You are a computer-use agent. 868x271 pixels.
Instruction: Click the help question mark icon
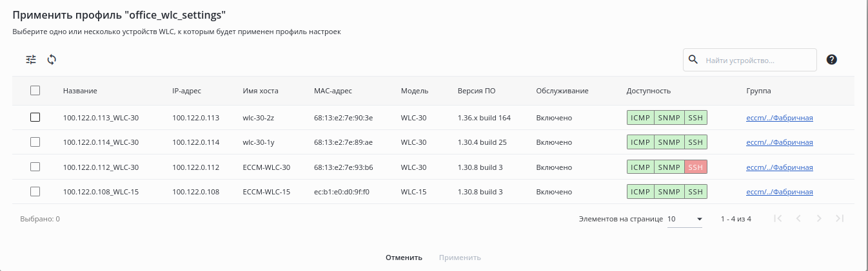click(831, 60)
